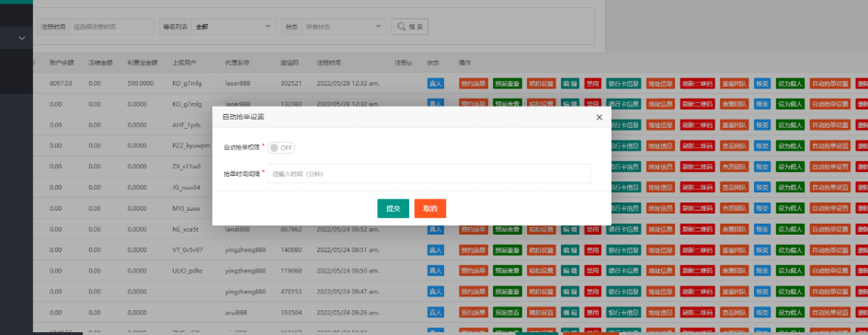
Task: Open 地址信息 for the arui888 193504 row
Action: [660, 312]
